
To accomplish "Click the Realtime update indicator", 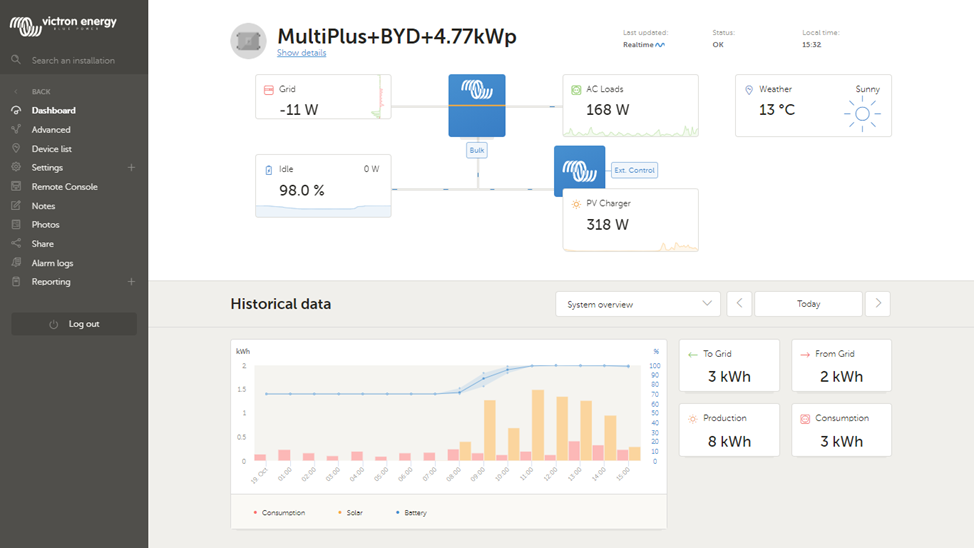I will point(643,45).
